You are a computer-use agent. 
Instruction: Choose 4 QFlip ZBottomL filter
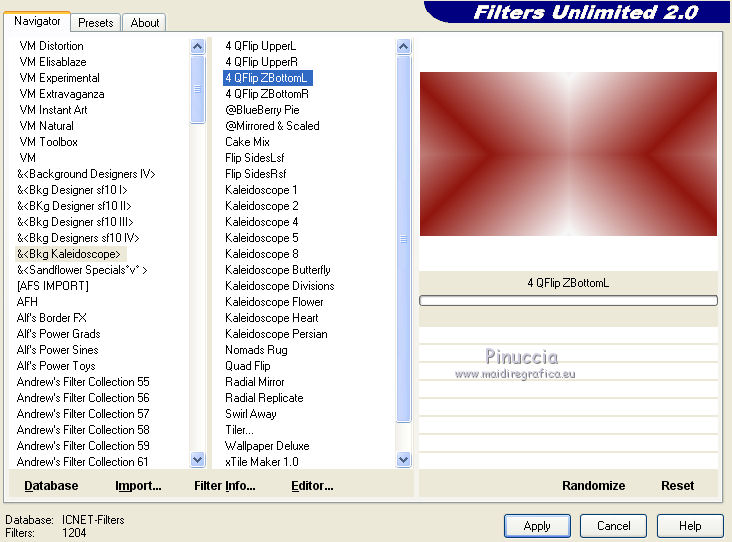pyautogui.click(x=266, y=77)
